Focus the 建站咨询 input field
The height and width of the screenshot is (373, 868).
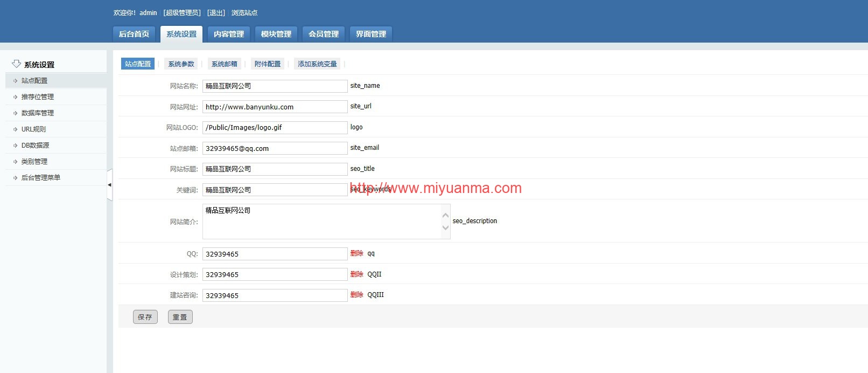point(275,295)
